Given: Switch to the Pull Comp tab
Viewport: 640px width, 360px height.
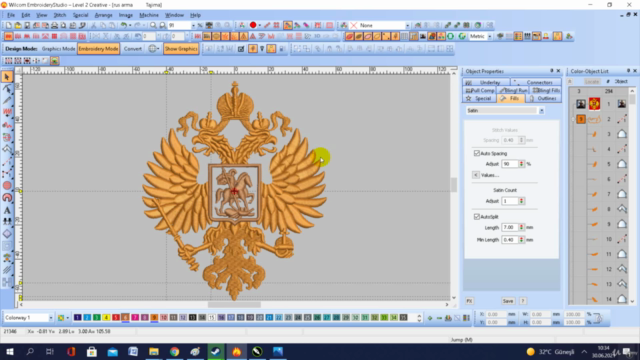Looking at the screenshot, I should (480, 90).
